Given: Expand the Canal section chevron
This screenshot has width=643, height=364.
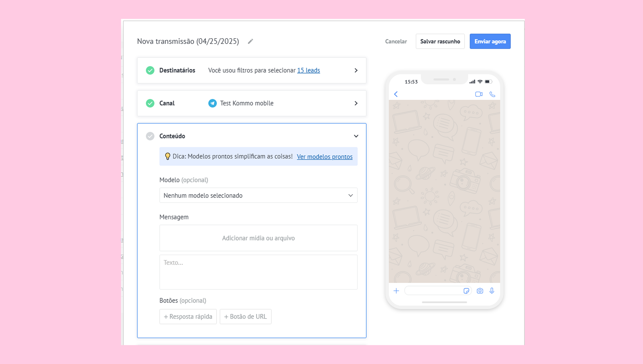Looking at the screenshot, I should tap(356, 103).
